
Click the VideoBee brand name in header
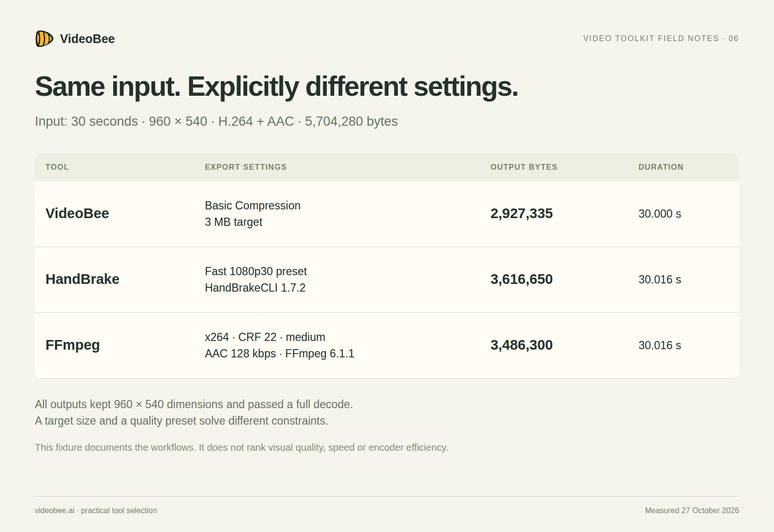87,39
